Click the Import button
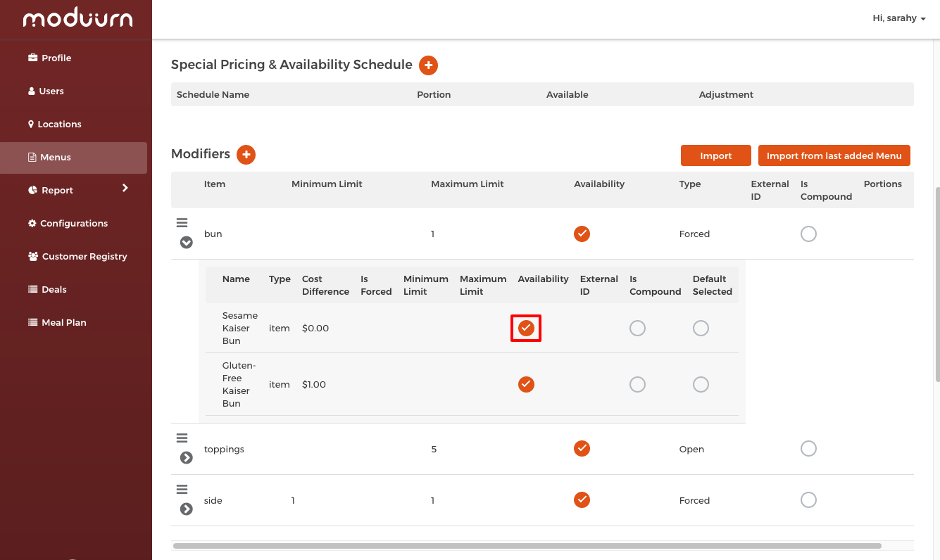 tap(716, 155)
